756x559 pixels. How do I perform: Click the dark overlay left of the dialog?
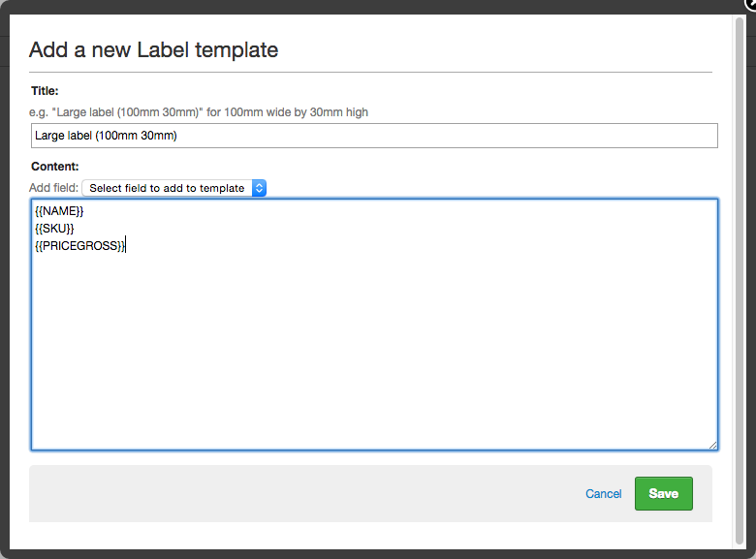(x=6, y=291)
